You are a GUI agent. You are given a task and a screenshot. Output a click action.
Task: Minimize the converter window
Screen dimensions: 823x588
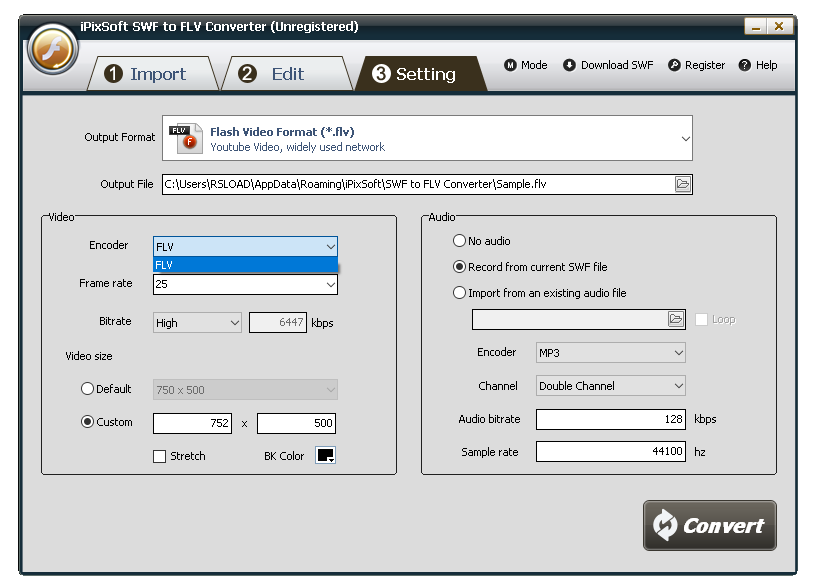(755, 26)
